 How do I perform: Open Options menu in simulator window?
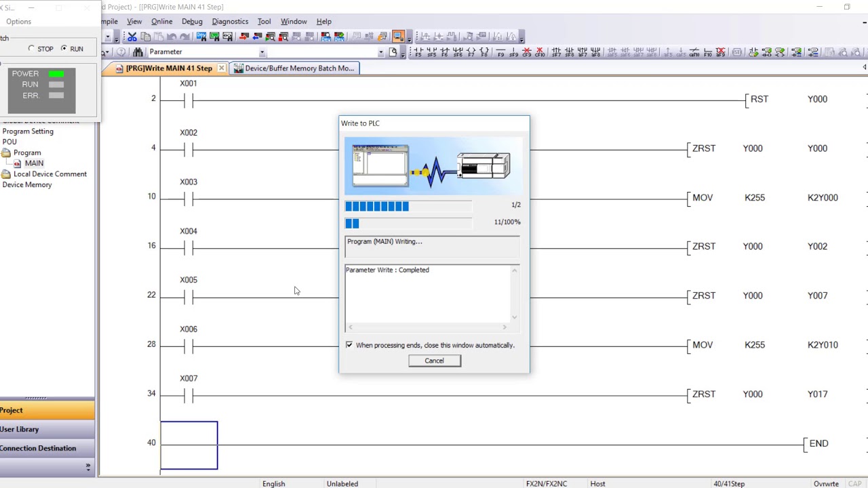point(18,22)
